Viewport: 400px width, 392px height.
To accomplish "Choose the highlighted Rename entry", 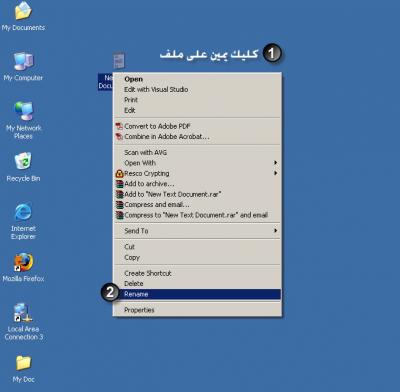I will [197, 294].
